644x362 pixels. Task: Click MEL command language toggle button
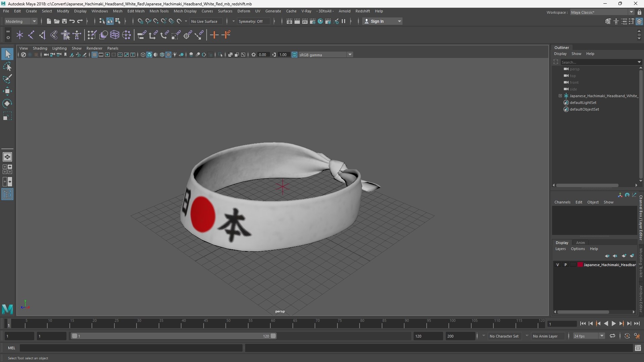click(x=12, y=348)
